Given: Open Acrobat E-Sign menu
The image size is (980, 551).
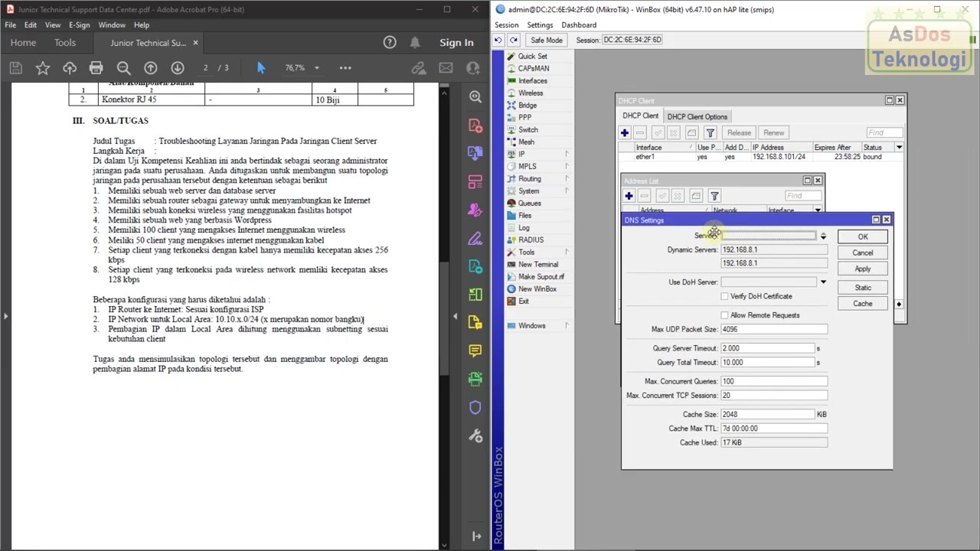Looking at the screenshot, I should [x=80, y=25].
